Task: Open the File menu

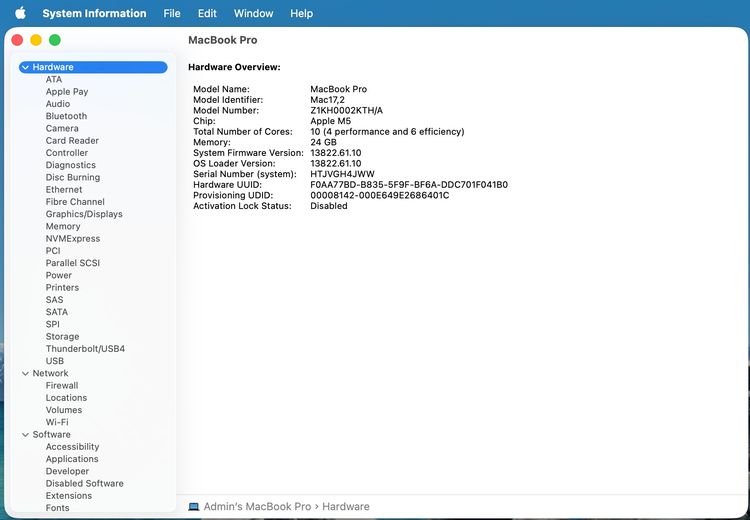Action: tap(172, 13)
